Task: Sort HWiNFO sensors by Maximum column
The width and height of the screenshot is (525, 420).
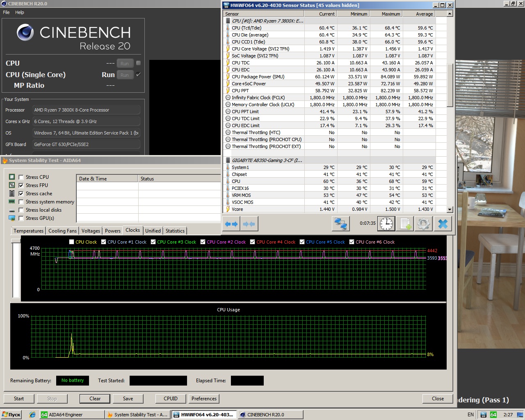Action: click(386, 14)
